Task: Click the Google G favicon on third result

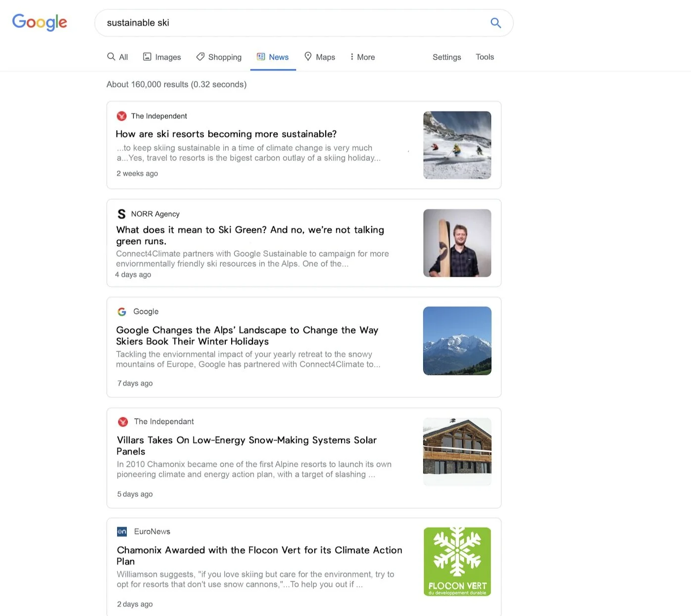Action: [122, 312]
